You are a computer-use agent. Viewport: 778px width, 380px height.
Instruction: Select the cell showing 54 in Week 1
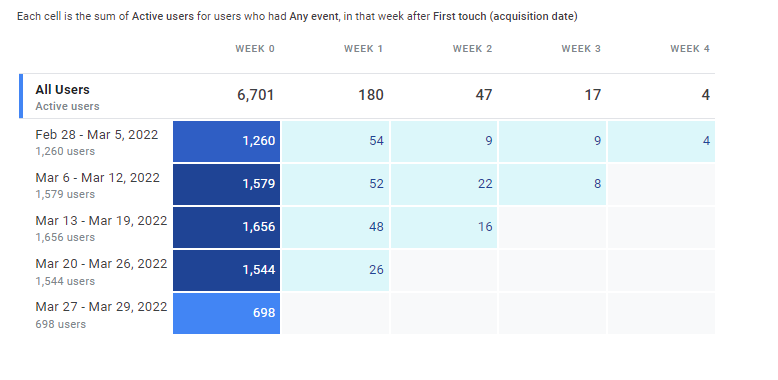pos(335,141)
